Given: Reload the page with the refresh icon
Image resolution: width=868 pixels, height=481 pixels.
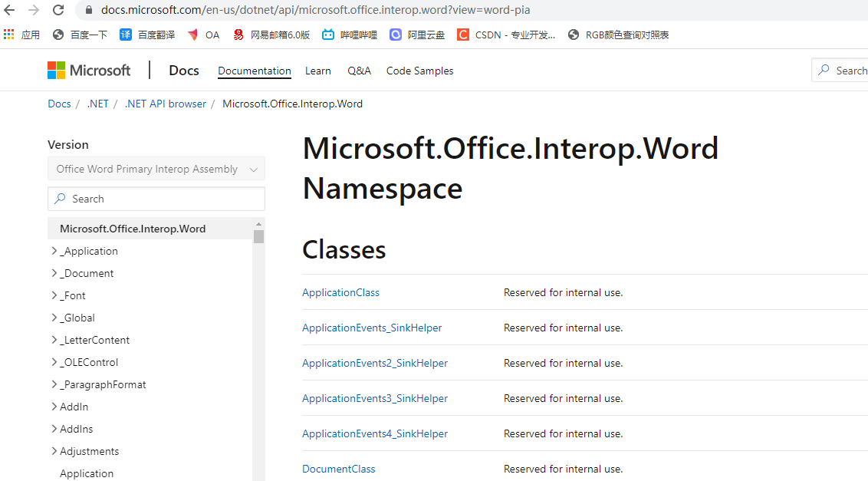Looking at the screenshot, I should coord(58,10).
